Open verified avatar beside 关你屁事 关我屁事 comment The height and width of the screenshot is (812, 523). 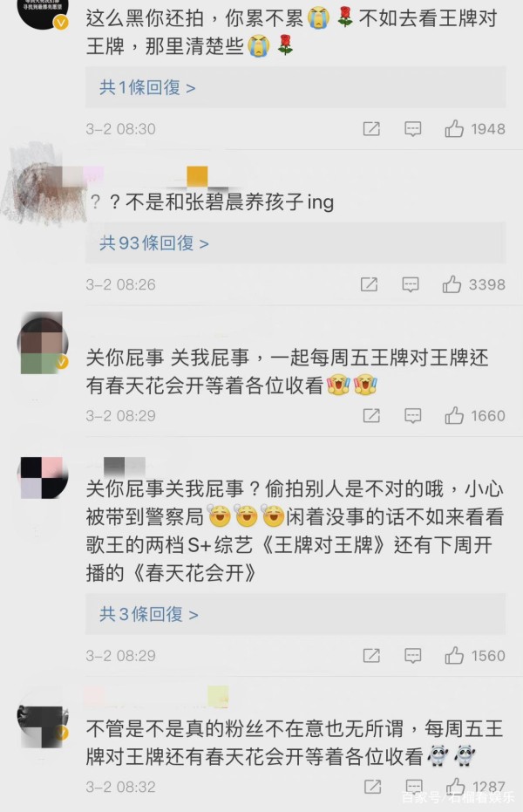[x=43, y=343]
